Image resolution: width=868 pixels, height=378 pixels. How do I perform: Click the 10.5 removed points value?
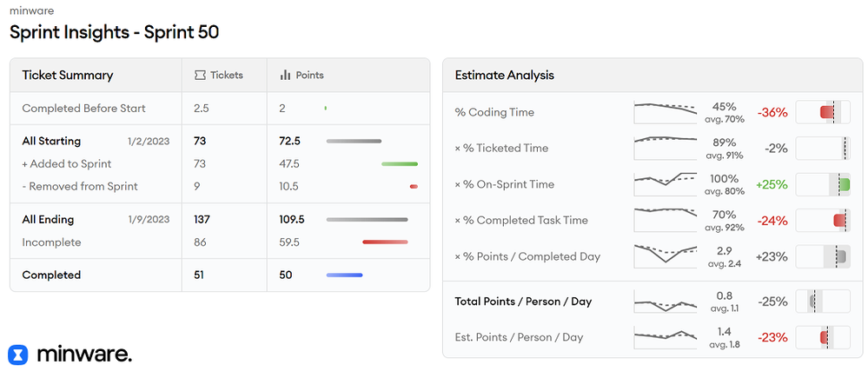pyautogui.click(x=289, y=187)
